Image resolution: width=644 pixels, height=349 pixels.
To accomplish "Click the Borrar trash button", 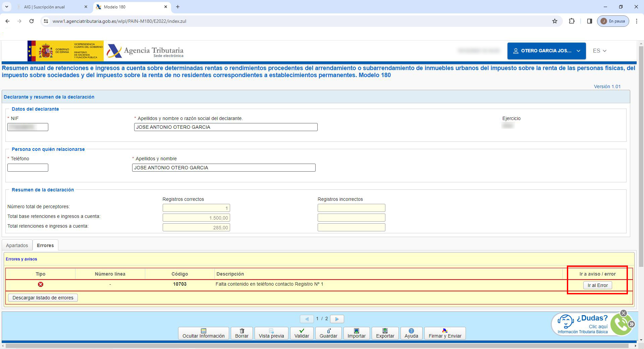I will point(241,333).
